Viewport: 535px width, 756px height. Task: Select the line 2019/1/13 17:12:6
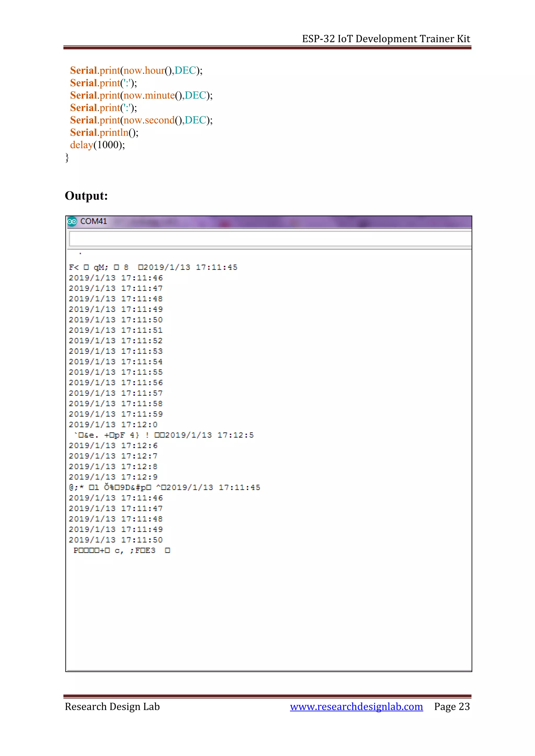pos(113,446)
